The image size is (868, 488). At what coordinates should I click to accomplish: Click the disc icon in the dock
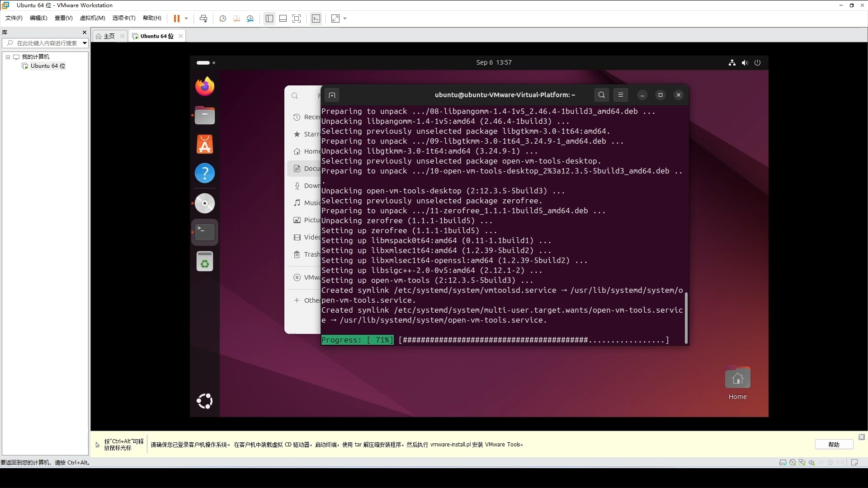[205, 203]
